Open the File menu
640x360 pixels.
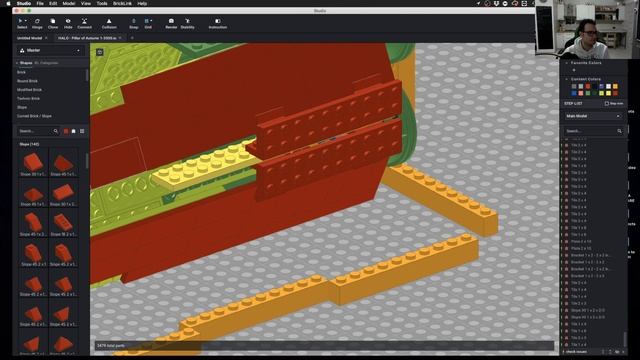click(40, 3)
